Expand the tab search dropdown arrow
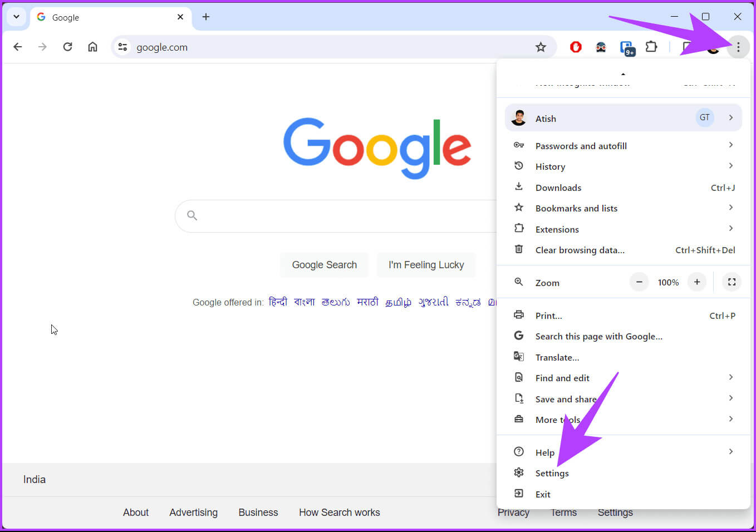Screen dimensions: 756x532 pyautogui.click(x=16, y=17)
